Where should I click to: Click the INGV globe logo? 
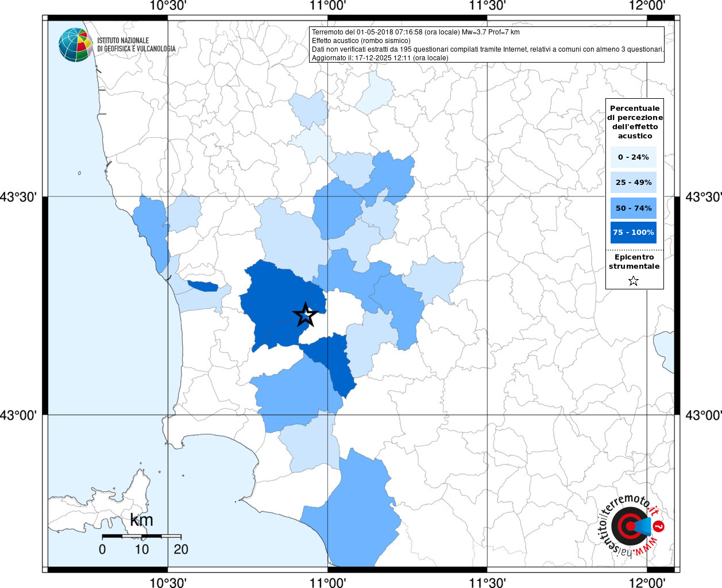76,45
